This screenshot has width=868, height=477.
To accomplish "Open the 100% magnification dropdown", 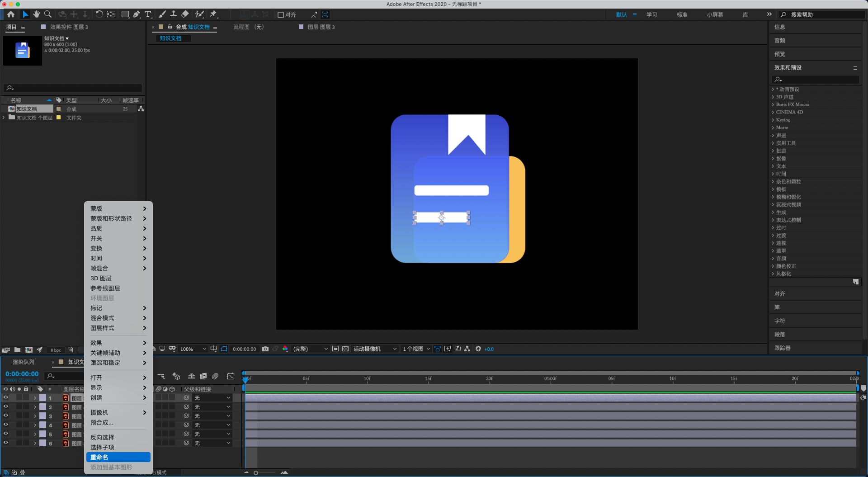I will click(193, 349).
